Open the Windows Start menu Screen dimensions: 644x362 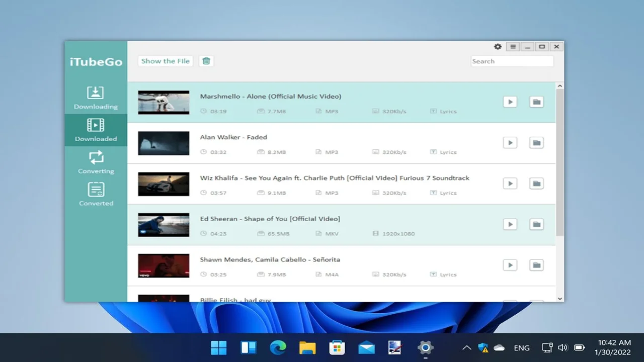pyautogui.click(x=219, y=347)
